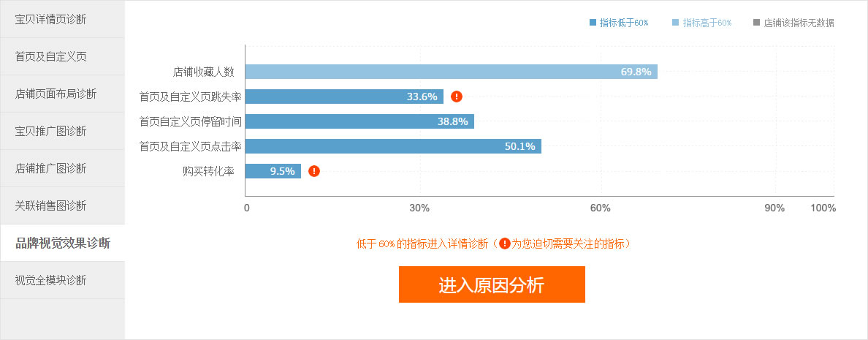868x340 pixels.
Task: Click warning icon beside 9.5% bar
Action: [x=314, y=171]
